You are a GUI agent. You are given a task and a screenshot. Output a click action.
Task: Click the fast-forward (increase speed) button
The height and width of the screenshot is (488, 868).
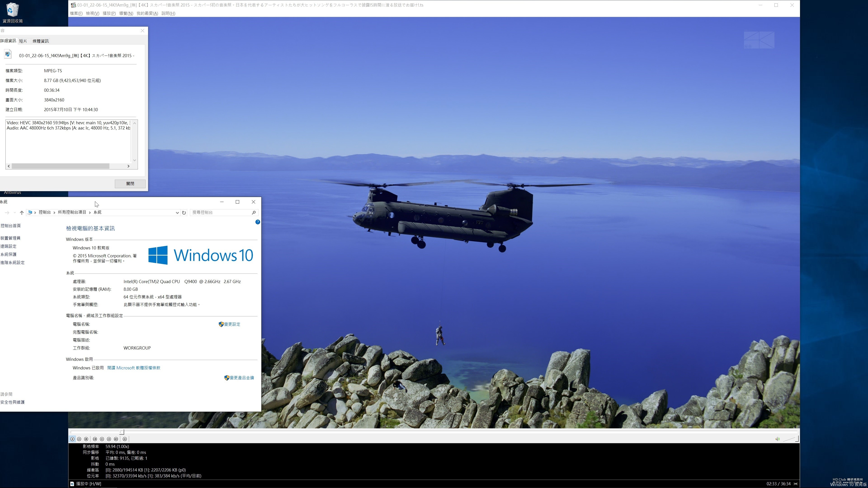109,439
